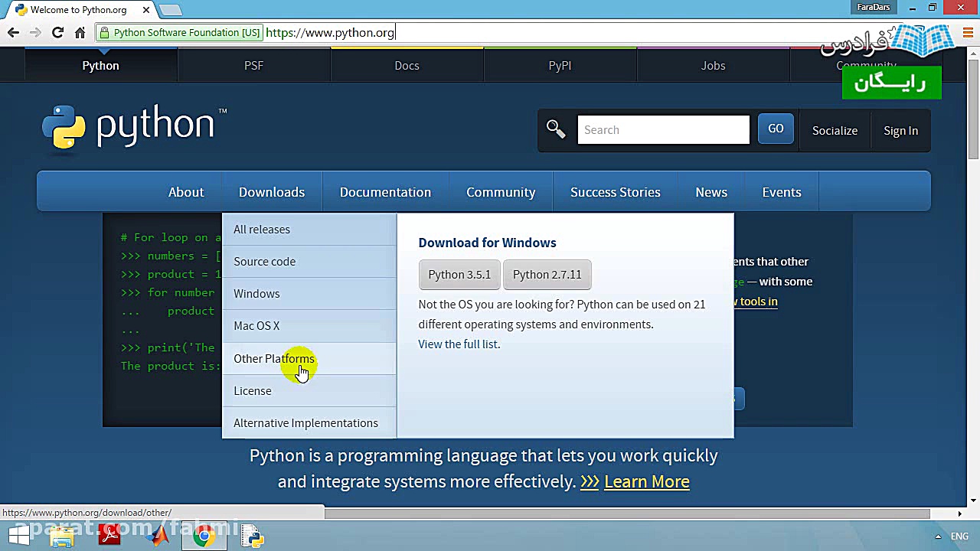Focus the Search input field
The height and width of the screenshot is (551, 980).
click(x=664, y=129)
